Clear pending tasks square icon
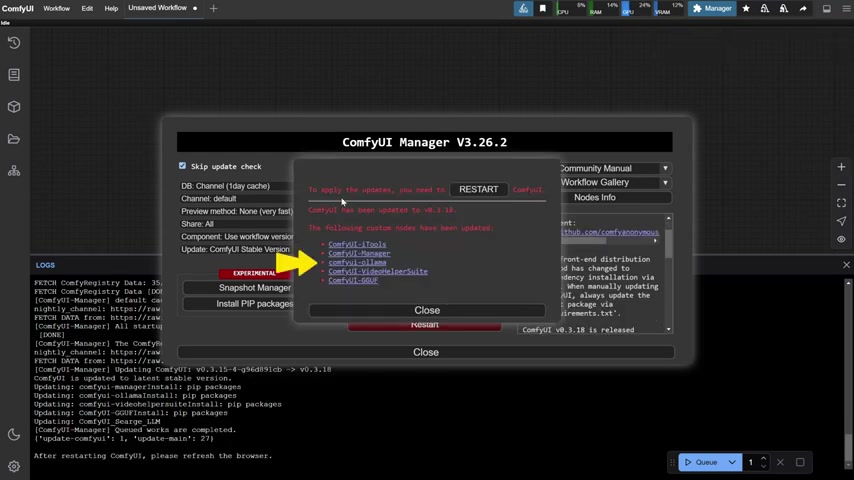 [x=800, y=462]
